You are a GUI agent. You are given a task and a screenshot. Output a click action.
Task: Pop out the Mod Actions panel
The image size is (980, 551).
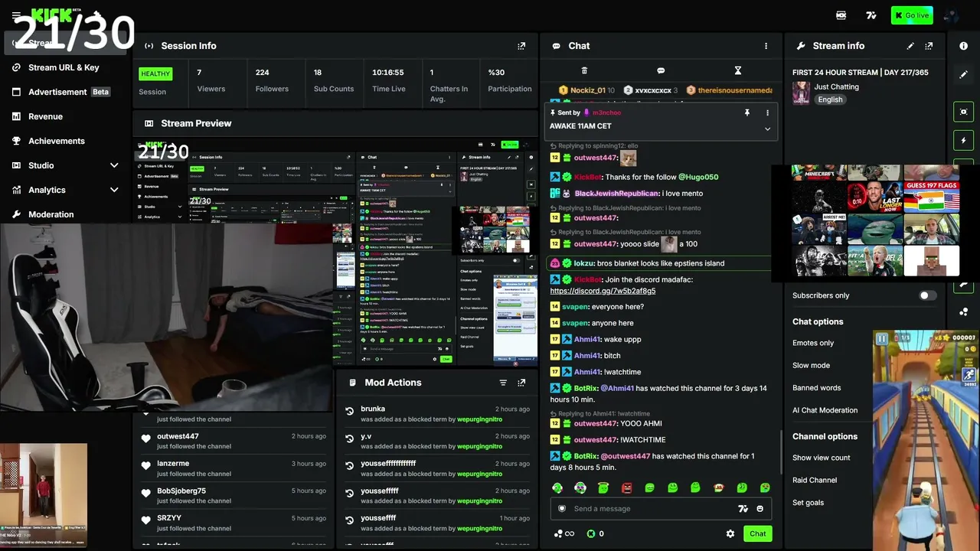[x=521, y=383]
